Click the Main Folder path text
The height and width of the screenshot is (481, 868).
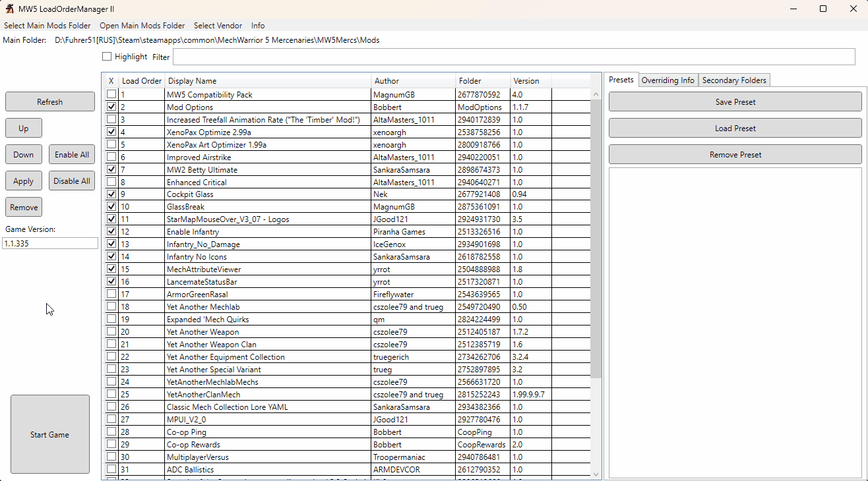click(x=217, y=40)
